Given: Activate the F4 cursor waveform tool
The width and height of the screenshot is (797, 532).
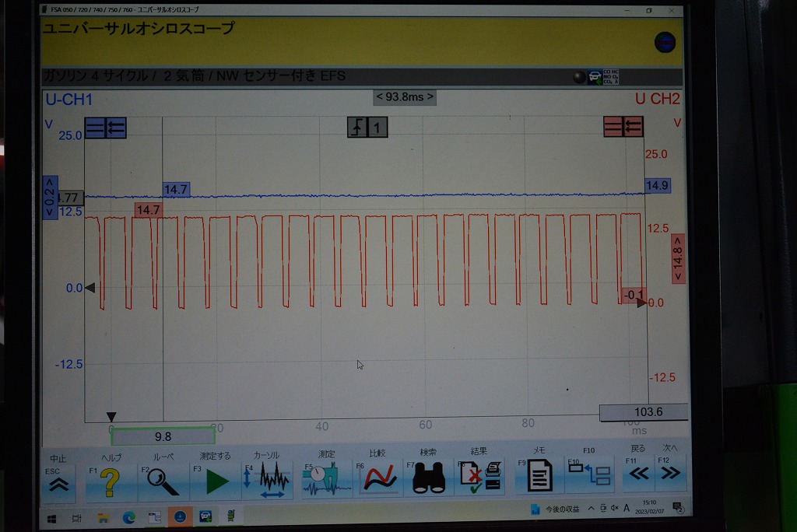Looking at the screenshot, I should tap(269, 481).
